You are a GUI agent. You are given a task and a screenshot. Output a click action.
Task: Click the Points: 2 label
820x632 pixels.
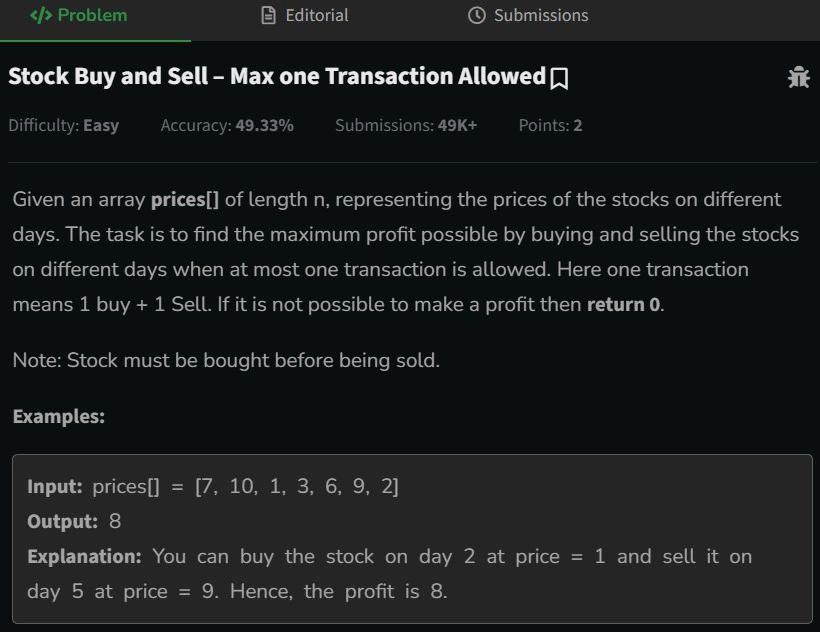(x=550, y=125)
